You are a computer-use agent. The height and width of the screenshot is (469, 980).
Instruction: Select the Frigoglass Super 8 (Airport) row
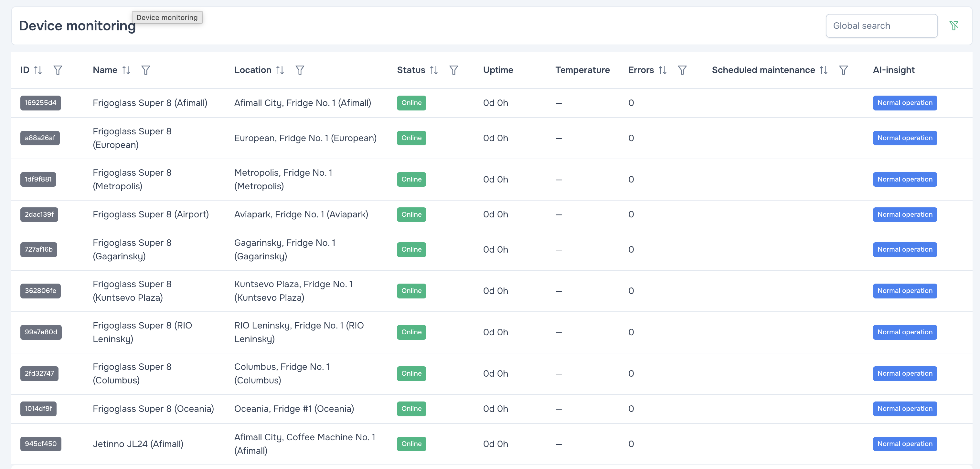pos(151,214)
